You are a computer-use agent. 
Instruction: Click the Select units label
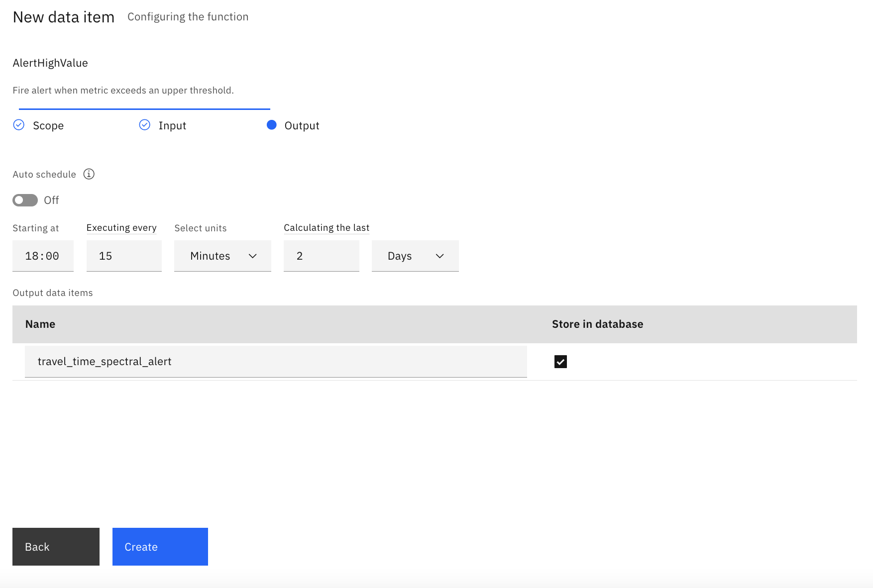click(x=201, y=228)
